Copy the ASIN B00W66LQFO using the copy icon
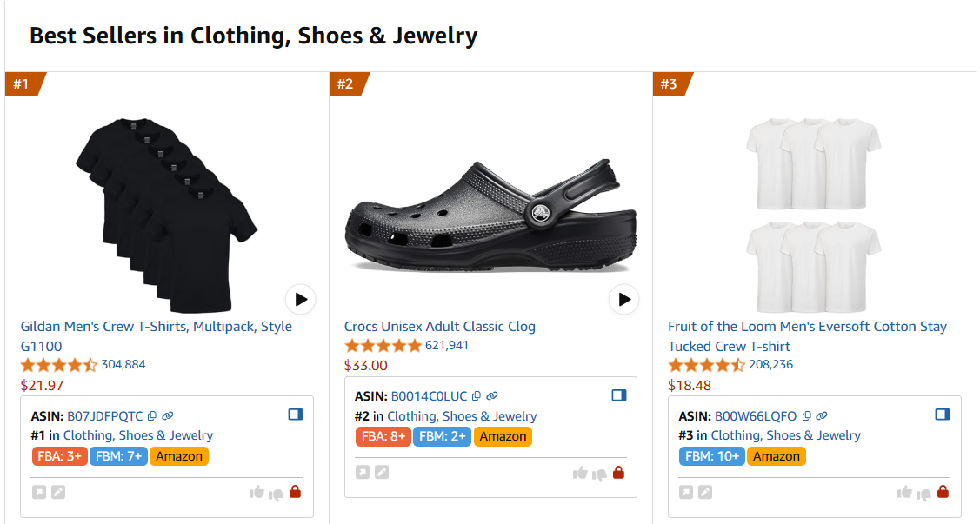Image resolution: width=980 pixels, height=524 pixels. [x=806, y=415]
